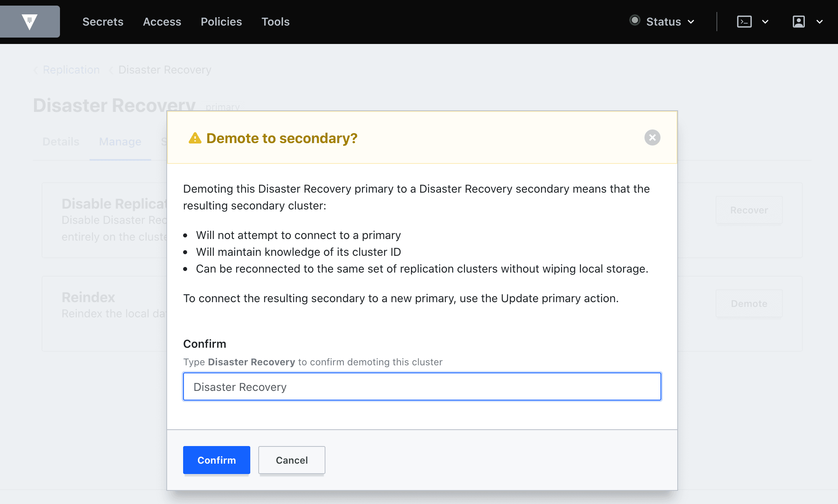Click the Vault triangle logo icon
Image resolution: width=838 pixels, height=504 pixels.
pyautogui.click(x=29, y=22)
